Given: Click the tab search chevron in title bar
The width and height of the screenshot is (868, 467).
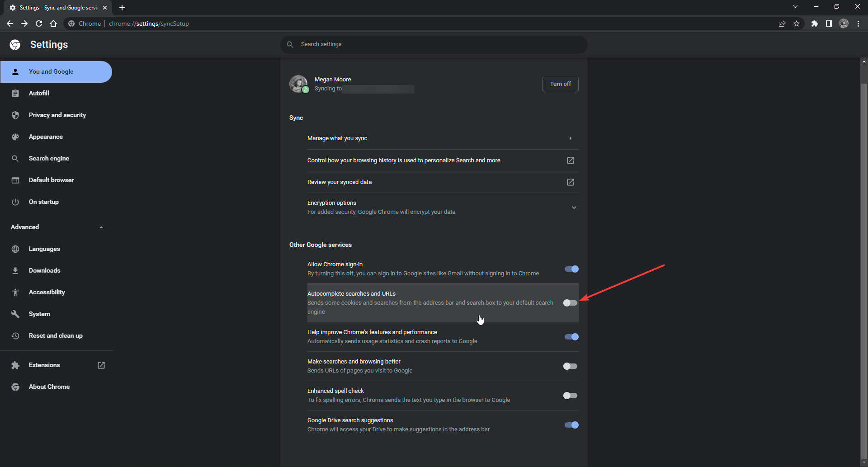Looking at the screenshot, I should coord(795,6).
